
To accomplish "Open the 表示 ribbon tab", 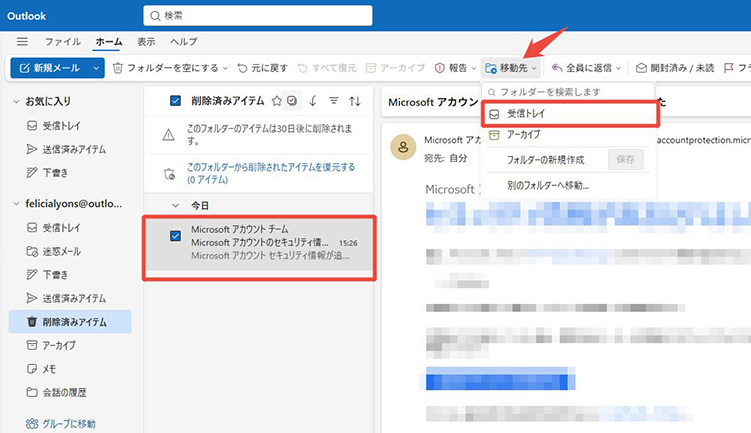I will (x=146, y=42).
